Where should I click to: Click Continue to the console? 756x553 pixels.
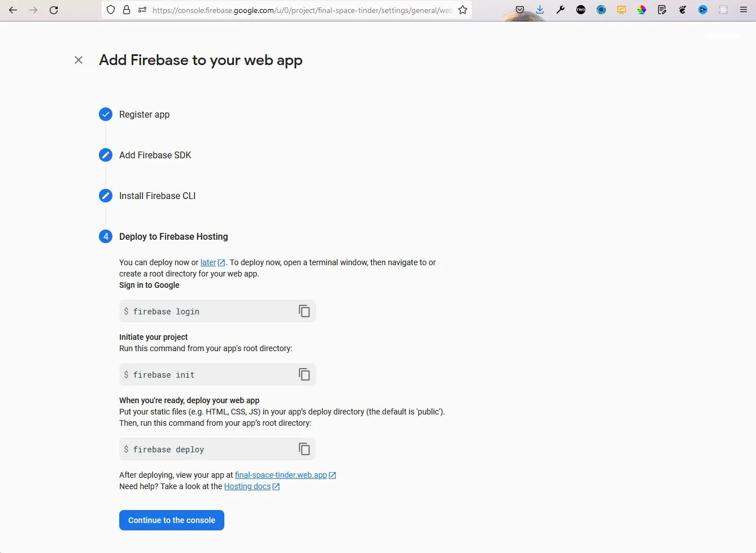[x=172, y=520]
